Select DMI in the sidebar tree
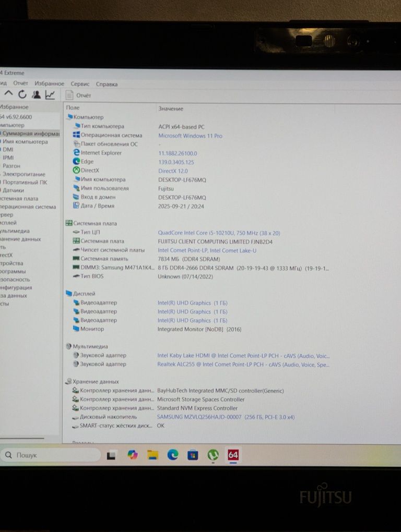 8,150
